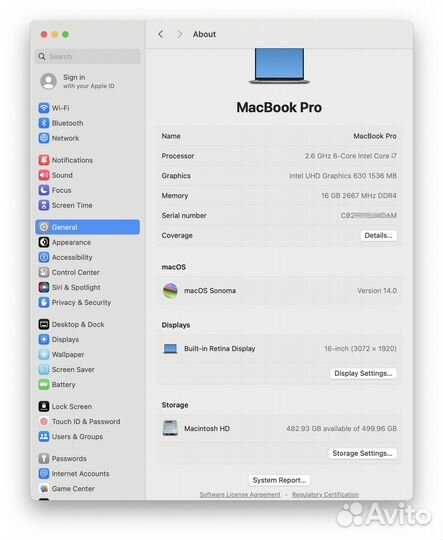Screen dimensions: 443x540
Task: Click the macOS Sonoma logo icon
Action: coord(170,291)
